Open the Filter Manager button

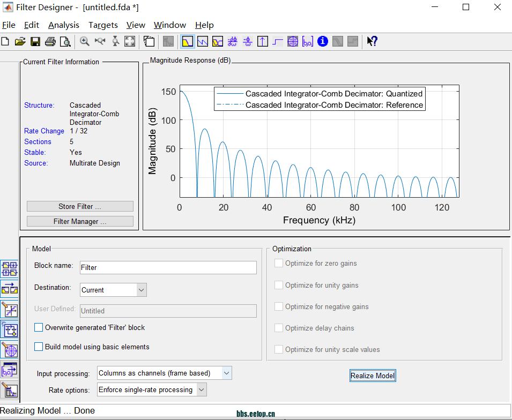[x=80, y=221]
